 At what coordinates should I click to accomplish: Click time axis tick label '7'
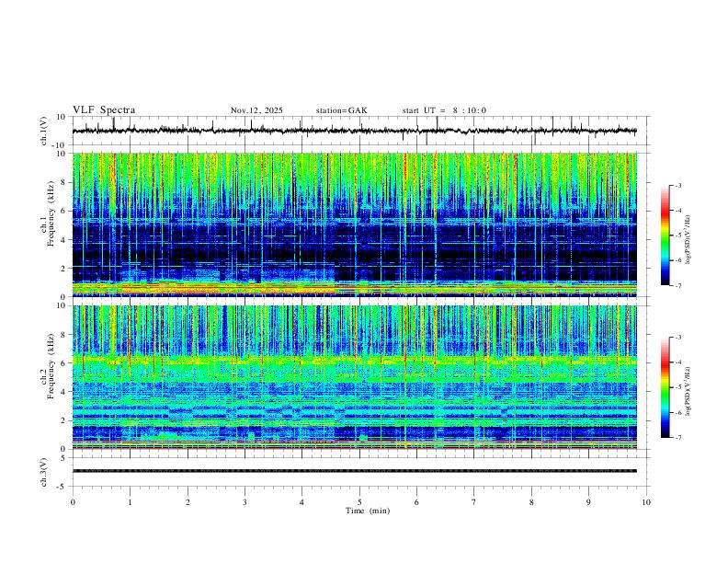(474, 502)
